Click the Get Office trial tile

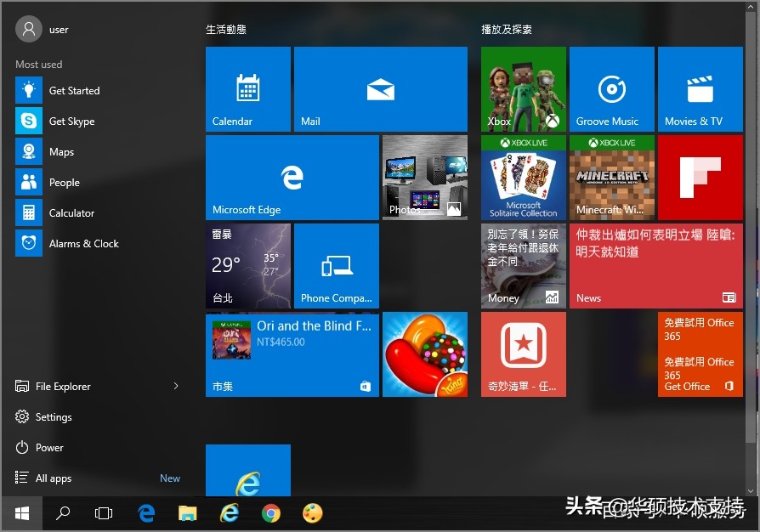click(x=700, y=354)
